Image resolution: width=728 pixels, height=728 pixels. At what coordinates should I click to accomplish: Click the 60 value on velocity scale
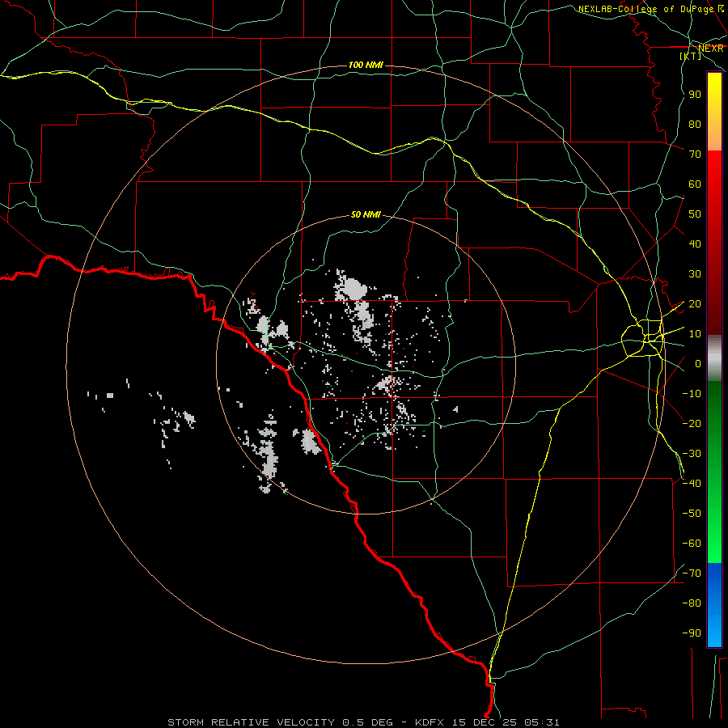(695, 184)
